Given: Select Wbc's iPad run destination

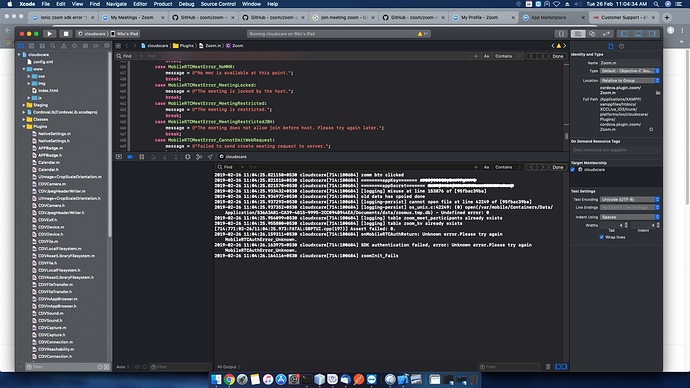Looking at the screenshot, I should tap(125, 34).
